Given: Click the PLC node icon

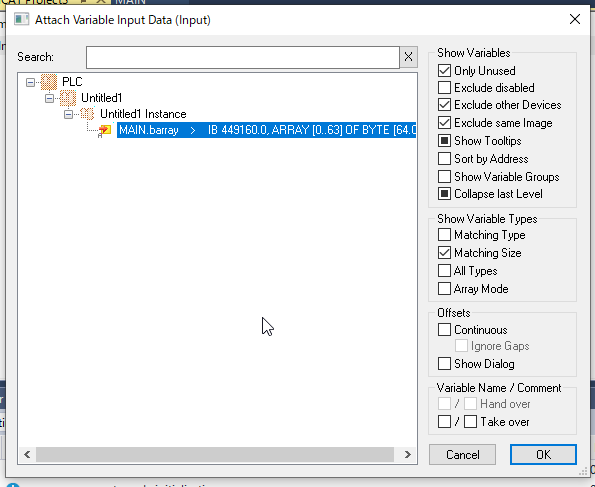Looking at the screenshot, I should (49, 82).
